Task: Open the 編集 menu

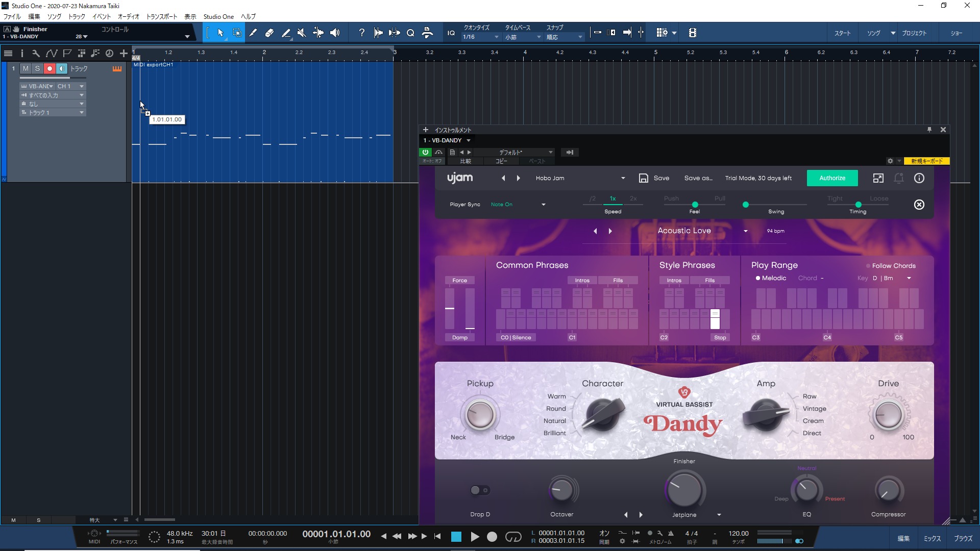Action: click(x=34, y=16)
